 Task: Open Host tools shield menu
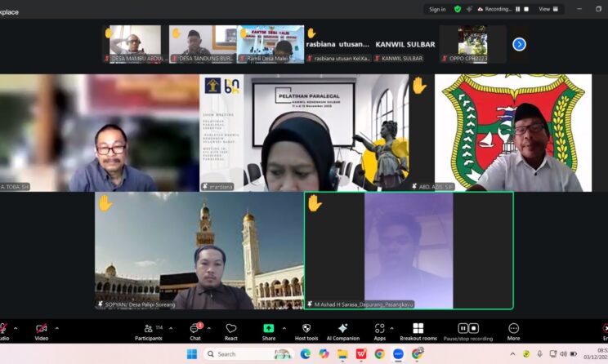(306, 330)
